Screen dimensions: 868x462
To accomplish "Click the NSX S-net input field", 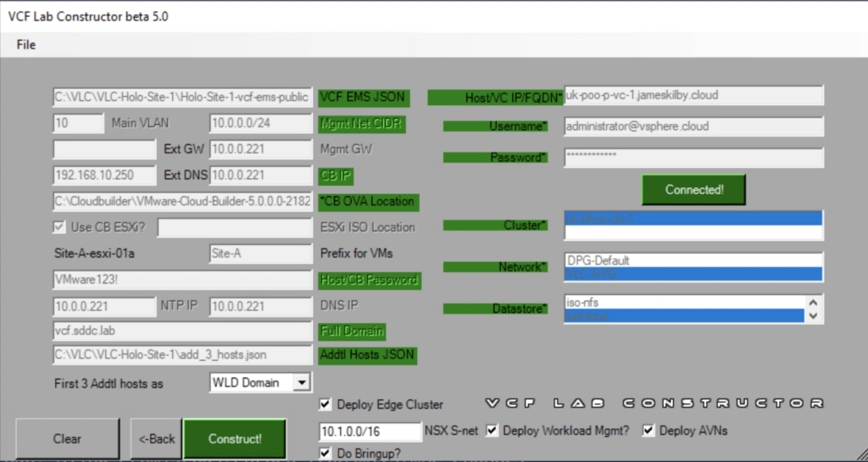I will [370, 432].
